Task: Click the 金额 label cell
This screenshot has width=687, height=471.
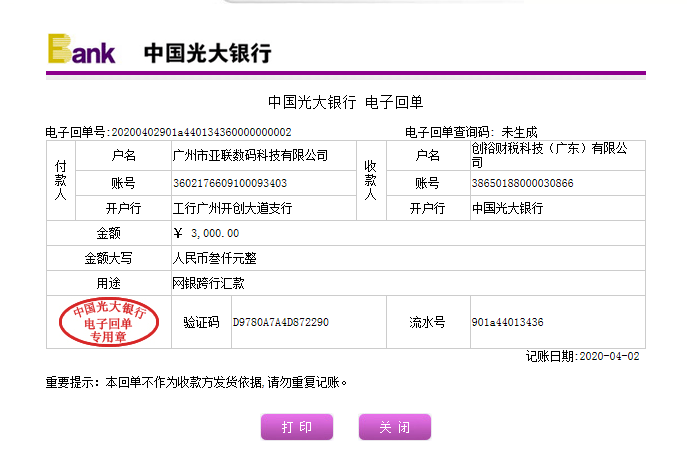Action: click(109, 233)
